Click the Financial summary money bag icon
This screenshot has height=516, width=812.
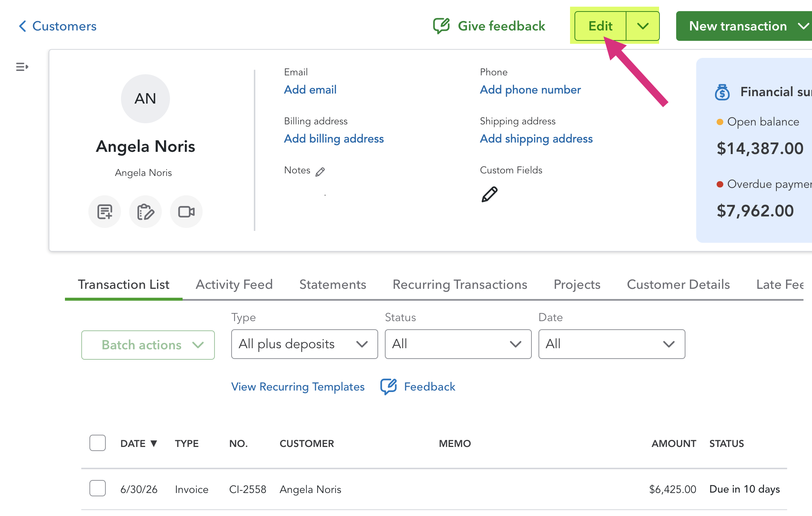722,92
